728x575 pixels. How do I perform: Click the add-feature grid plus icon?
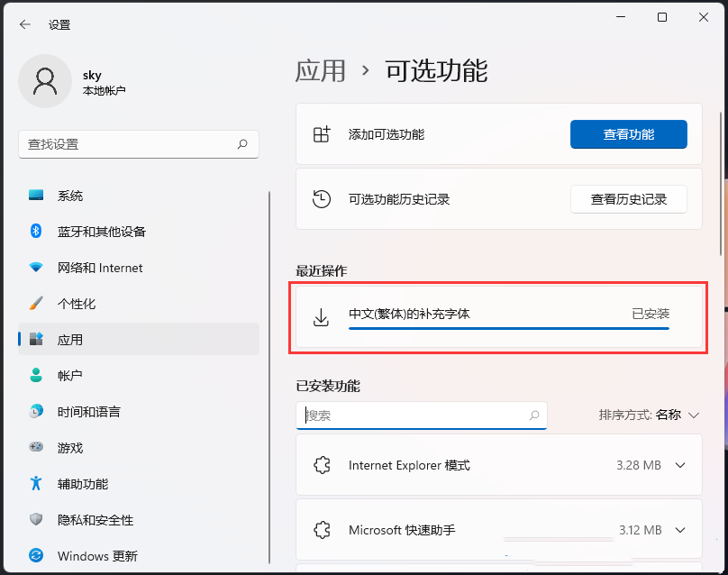click(322, 134)
